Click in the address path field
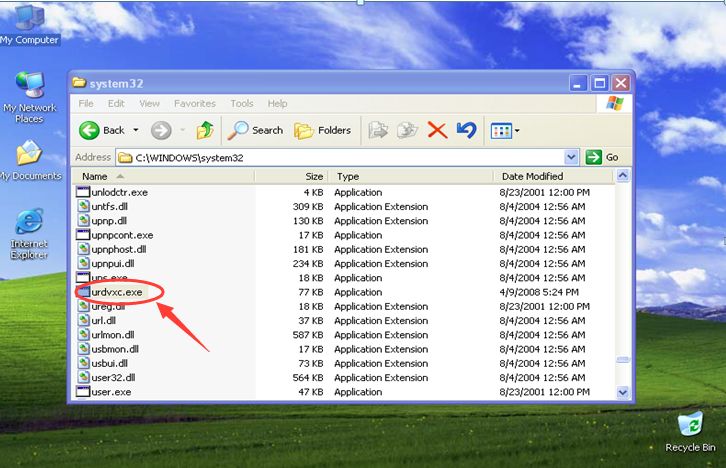 (x=340, y=157)
